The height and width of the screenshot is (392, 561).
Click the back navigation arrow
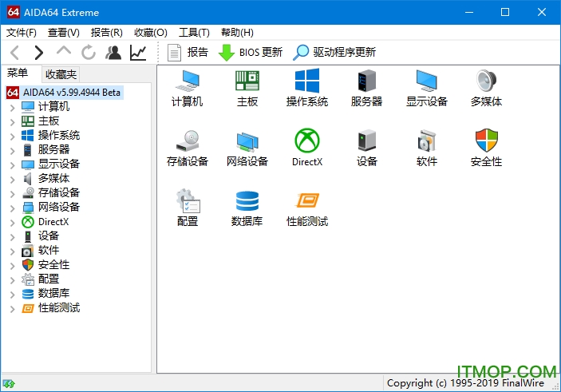click(x=15, y=53)
